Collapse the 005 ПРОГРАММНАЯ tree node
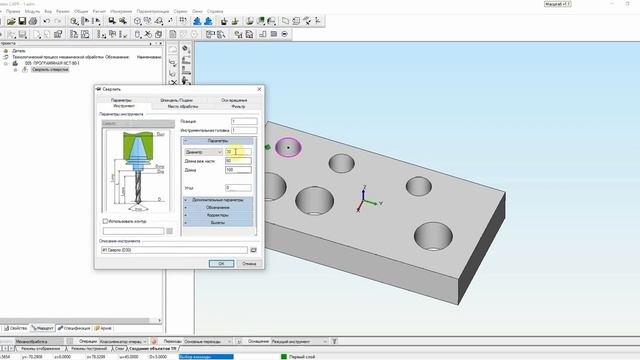Image resolution: width=640 pixels, height=360 pixels. [x=6, y=63]
